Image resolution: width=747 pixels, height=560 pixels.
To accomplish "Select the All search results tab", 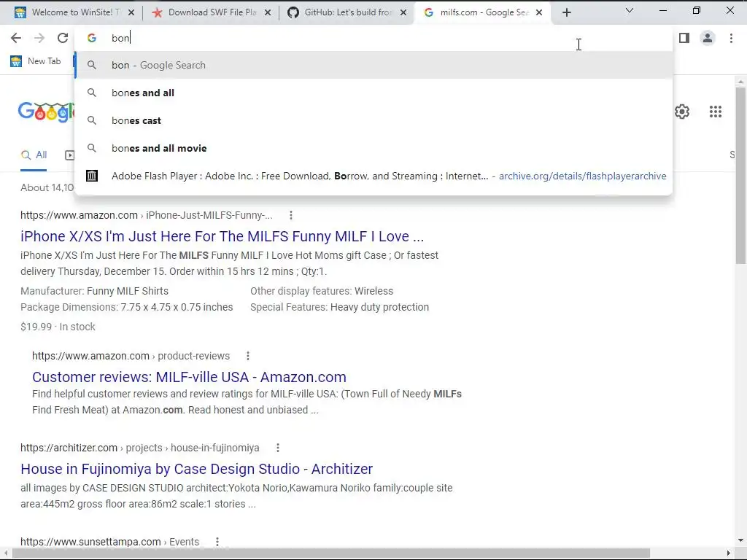I will coord(34,155).
